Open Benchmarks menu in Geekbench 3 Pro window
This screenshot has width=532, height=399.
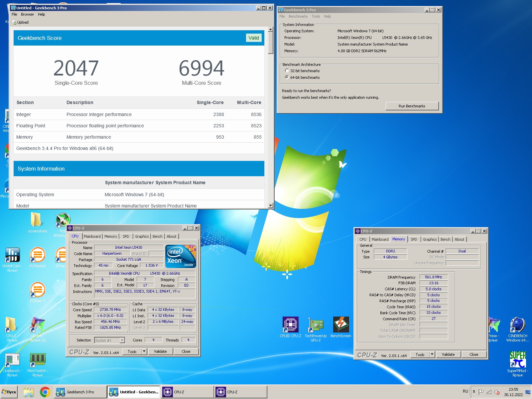298,16
